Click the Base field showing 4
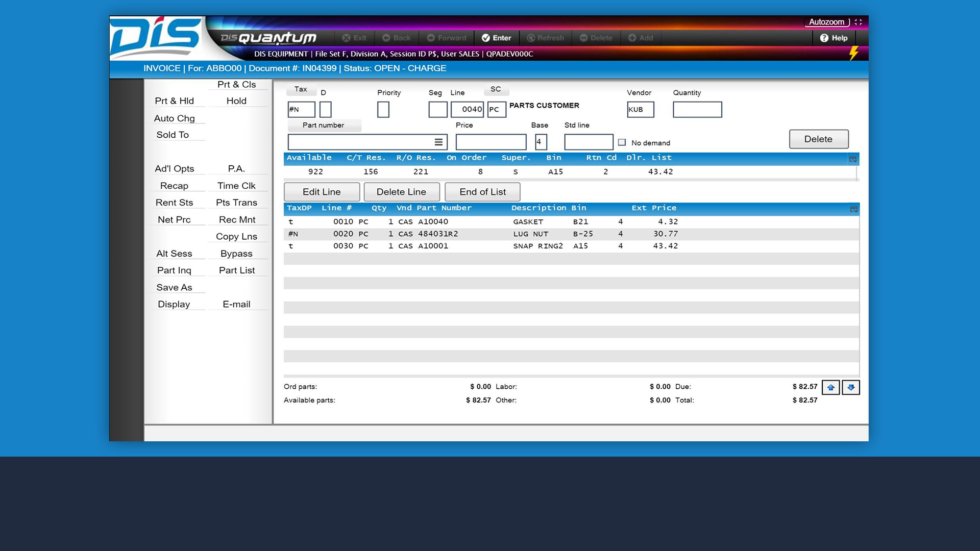The image size is (980, 551). coord(541,142)
